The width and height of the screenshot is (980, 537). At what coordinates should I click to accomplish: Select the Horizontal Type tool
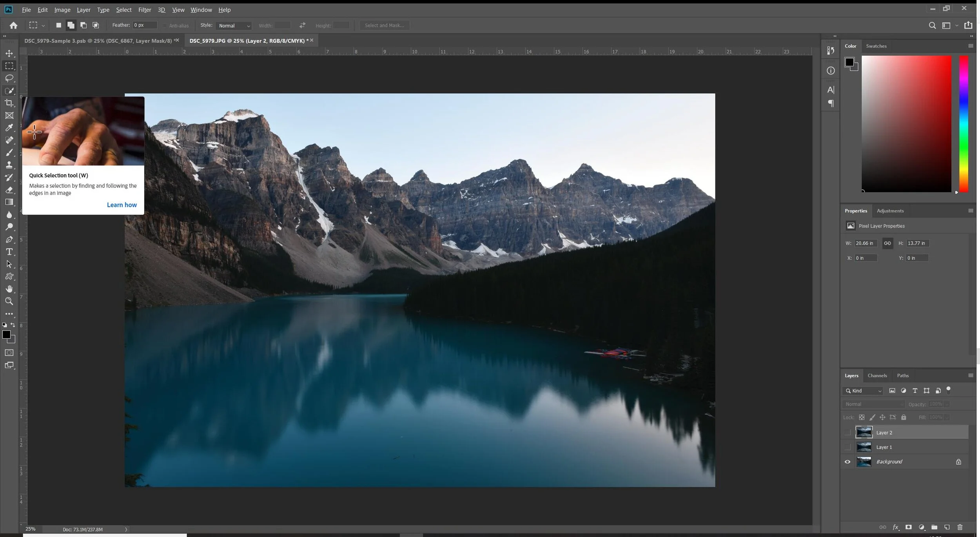[x=9, y=252]
